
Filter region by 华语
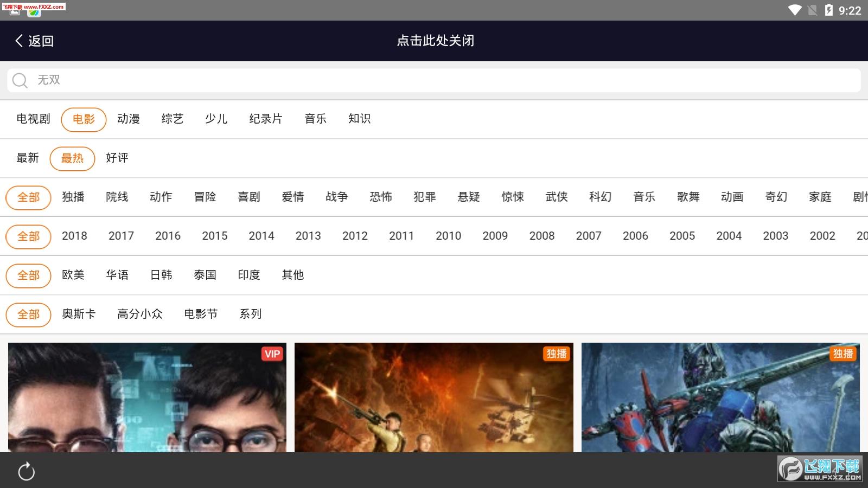(x=117, y=275)
